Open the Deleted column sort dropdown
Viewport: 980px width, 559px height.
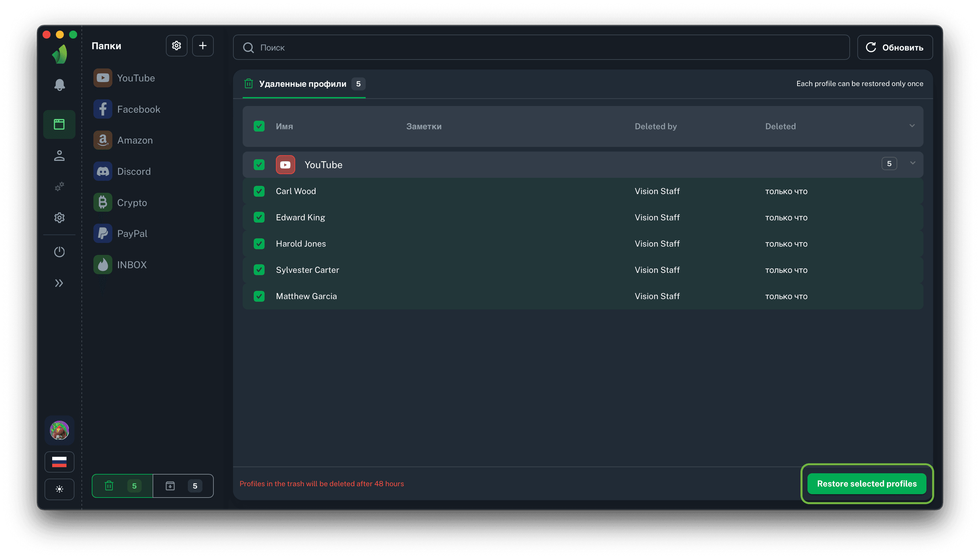[x=912, y=126]
